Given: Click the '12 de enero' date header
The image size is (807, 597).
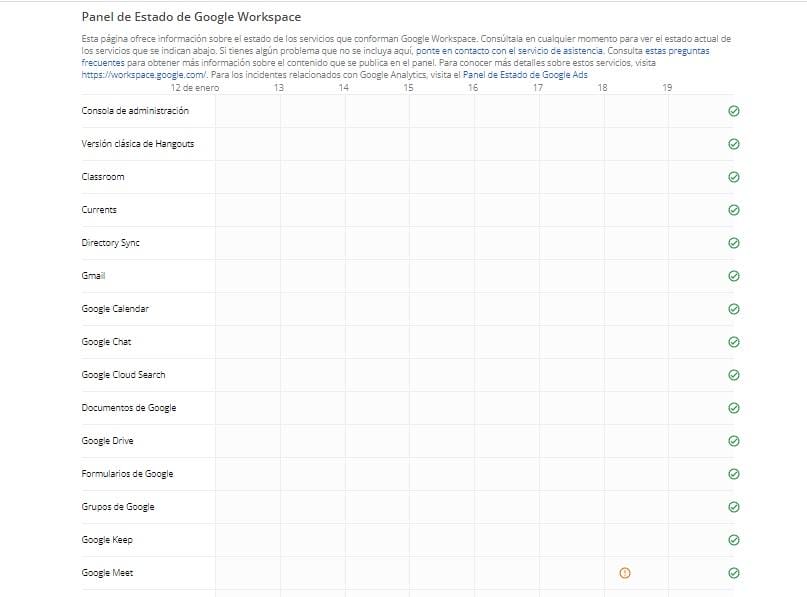Looking at the screenshot, I should coord(195,88).
